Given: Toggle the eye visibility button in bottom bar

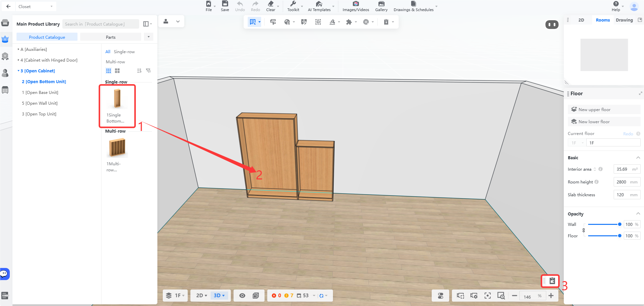Looking at the screenshot, I should 242,296.
